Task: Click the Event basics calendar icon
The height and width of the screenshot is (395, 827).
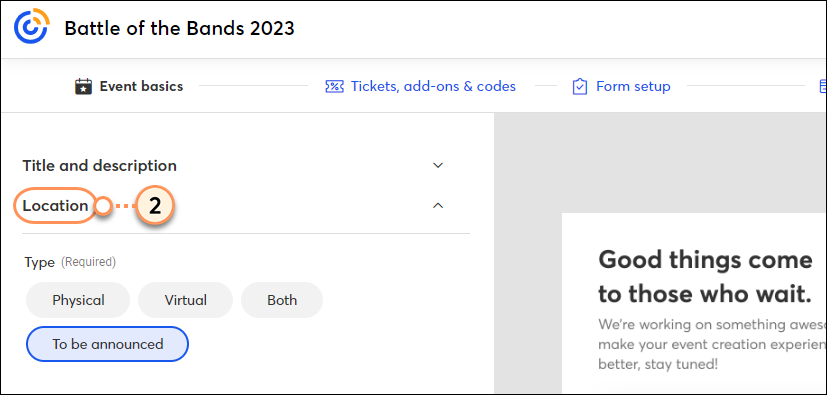Action: [x=84, y=86]
